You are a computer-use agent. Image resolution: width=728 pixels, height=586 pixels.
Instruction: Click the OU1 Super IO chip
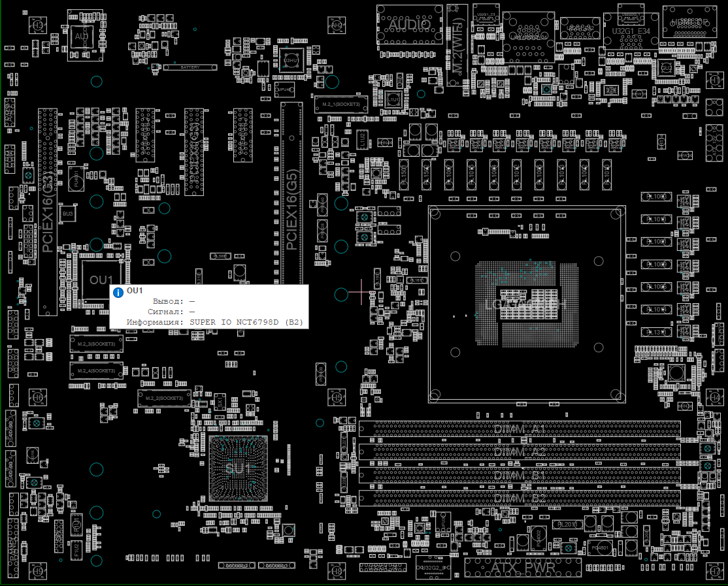pyautogui.click(x=96, y=279)
